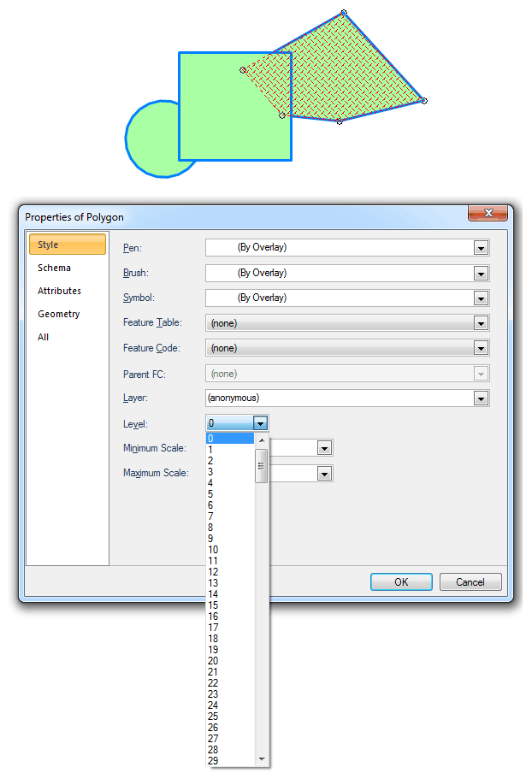Collapse the Level dropdown arrow

[260, 423]
